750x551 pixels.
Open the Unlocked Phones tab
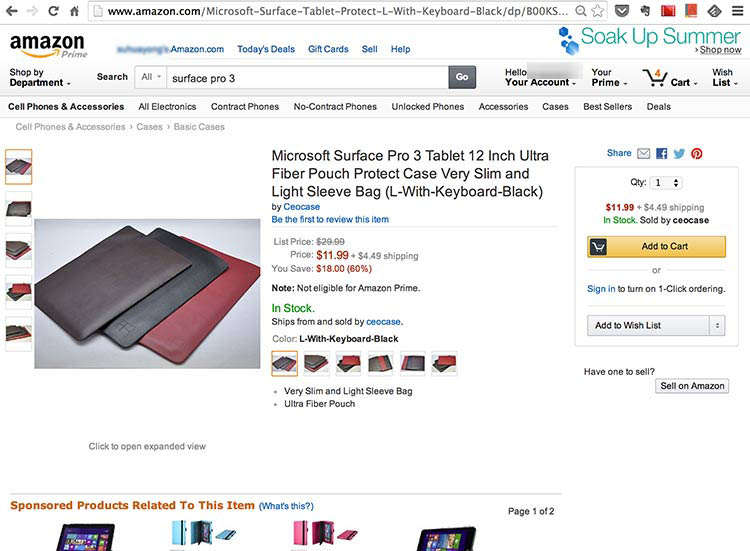click(427, 107)
